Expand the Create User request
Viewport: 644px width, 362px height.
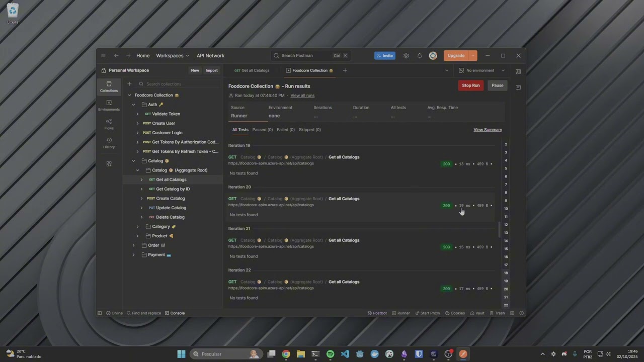click(x=137, y=123)
